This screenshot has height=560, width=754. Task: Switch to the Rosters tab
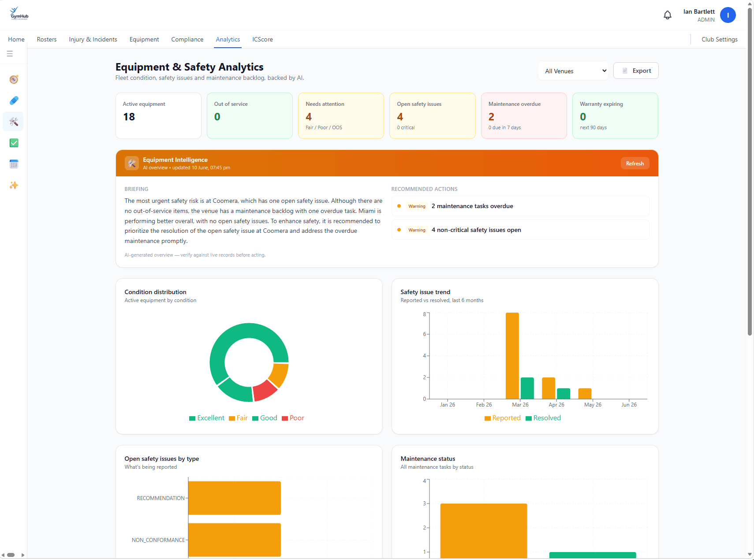[x=47, y=39]
